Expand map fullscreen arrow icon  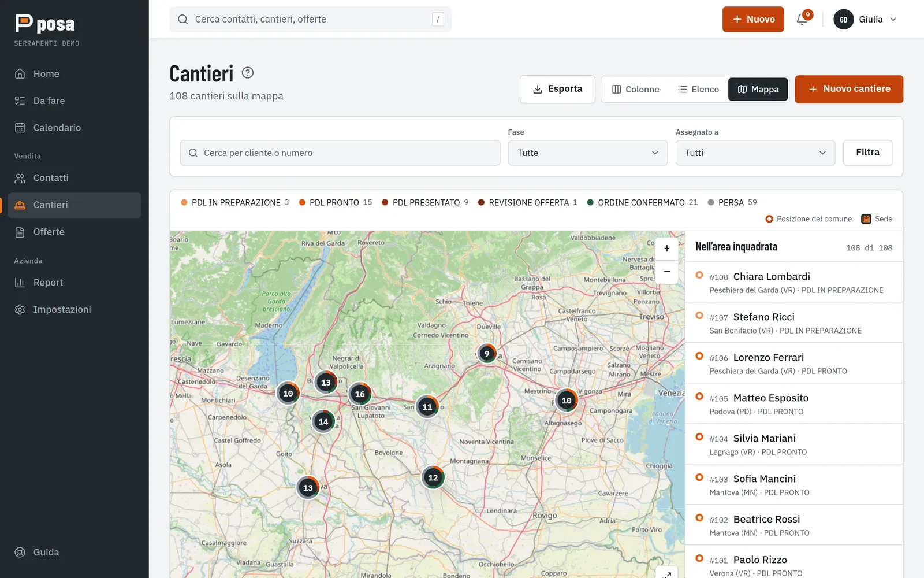point(667,574)
